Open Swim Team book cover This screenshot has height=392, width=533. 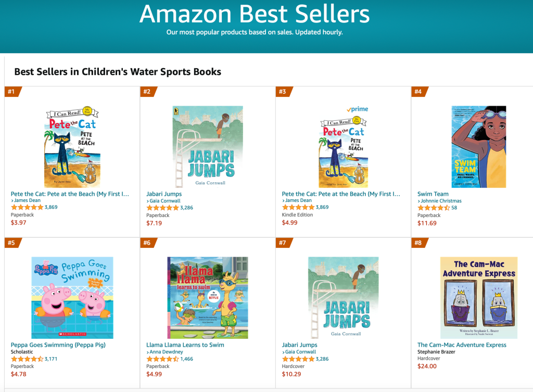[x=478, y=147]
